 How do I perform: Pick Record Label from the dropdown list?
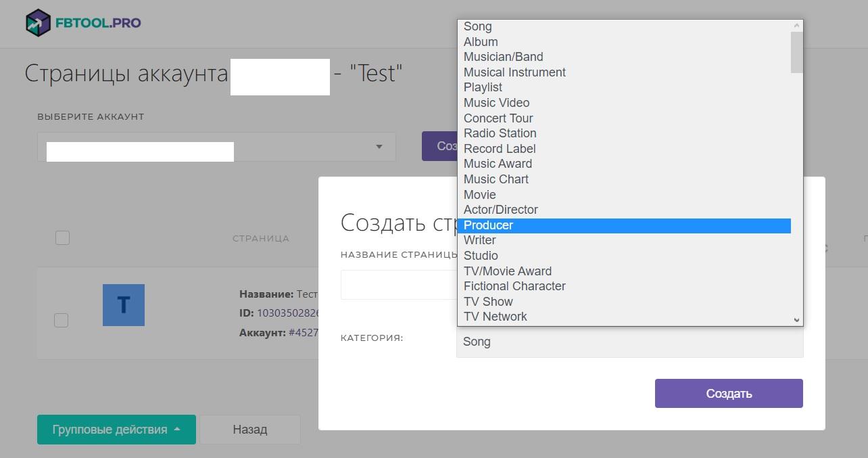coord(500,149)
